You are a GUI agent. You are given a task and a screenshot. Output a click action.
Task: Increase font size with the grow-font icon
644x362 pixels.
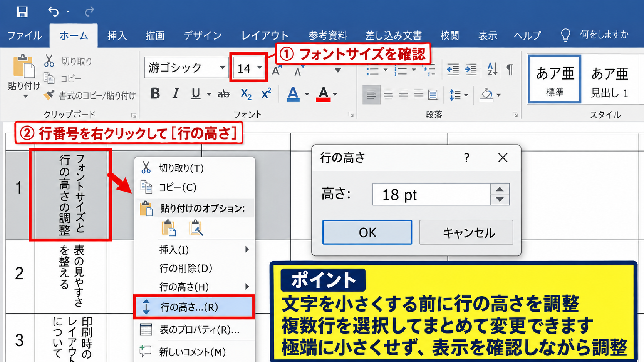(x=277, y=70)
